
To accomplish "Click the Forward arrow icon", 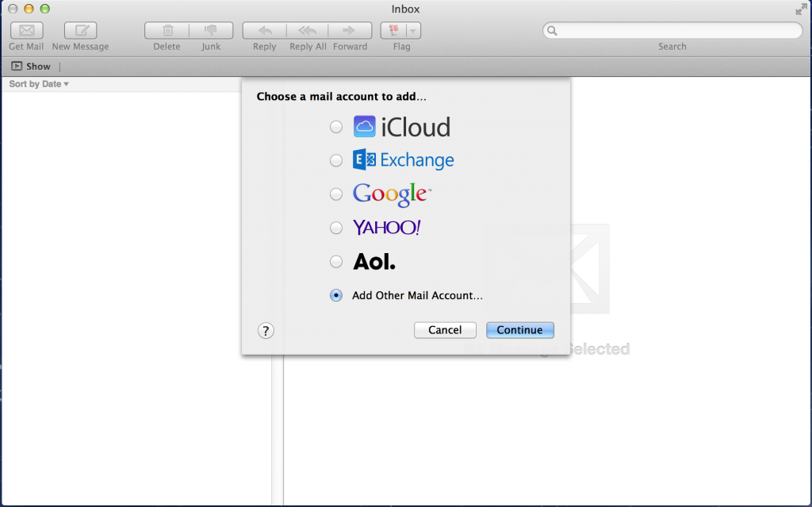I will tap(350, 31).
